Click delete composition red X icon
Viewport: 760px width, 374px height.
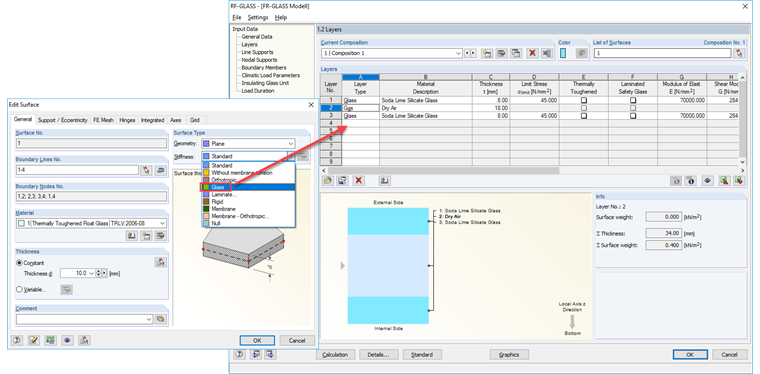(532, 53)
